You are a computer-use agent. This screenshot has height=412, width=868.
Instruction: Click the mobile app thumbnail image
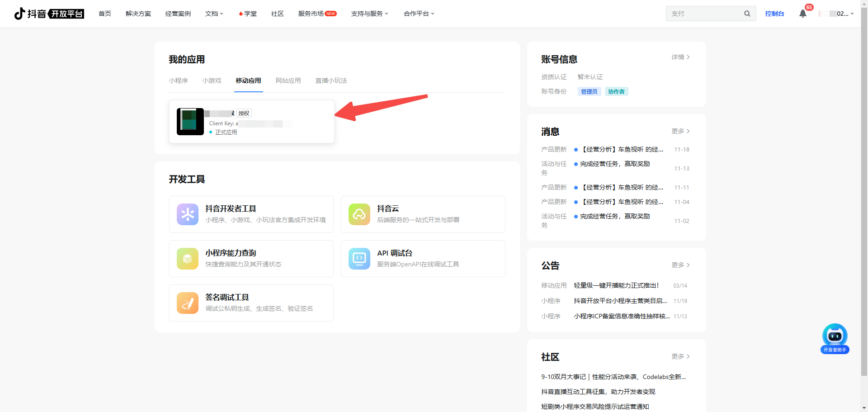[190, 122]
